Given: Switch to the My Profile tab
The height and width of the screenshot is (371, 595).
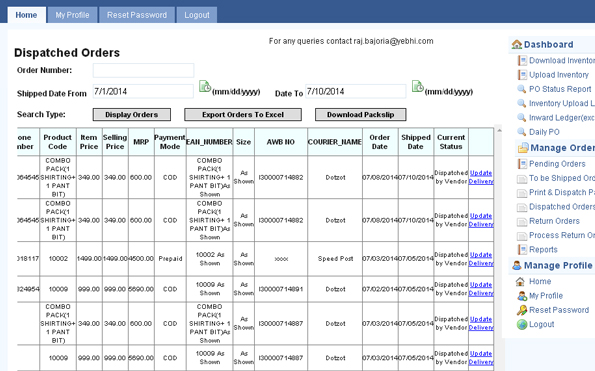Looking at the screenshot, I should click(72, 15).
